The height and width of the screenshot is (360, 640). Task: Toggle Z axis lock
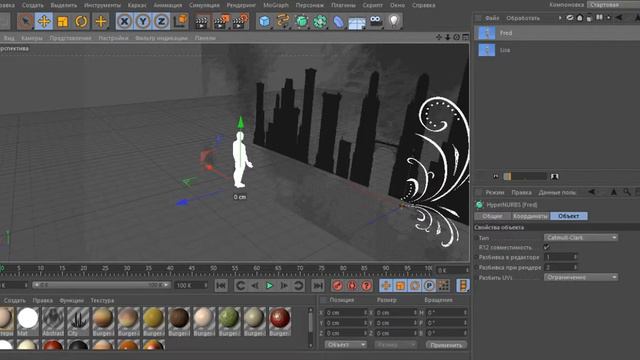pyautogui.click(x=161, y=21)
